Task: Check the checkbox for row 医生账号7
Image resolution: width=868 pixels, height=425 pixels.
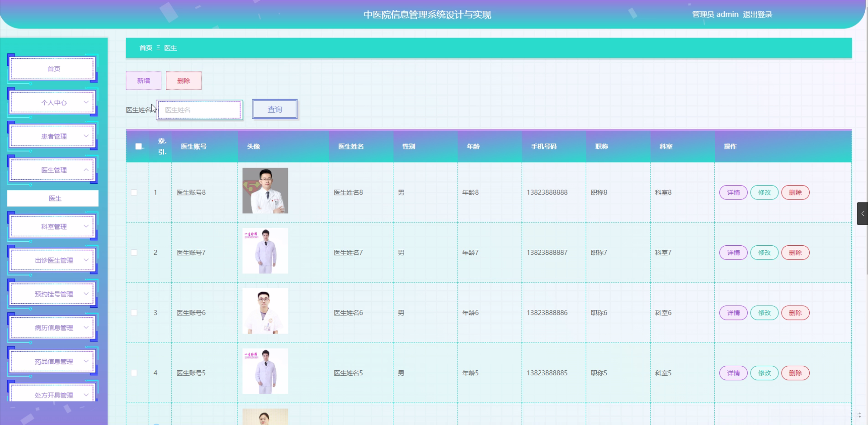Action: click(134, 253)
